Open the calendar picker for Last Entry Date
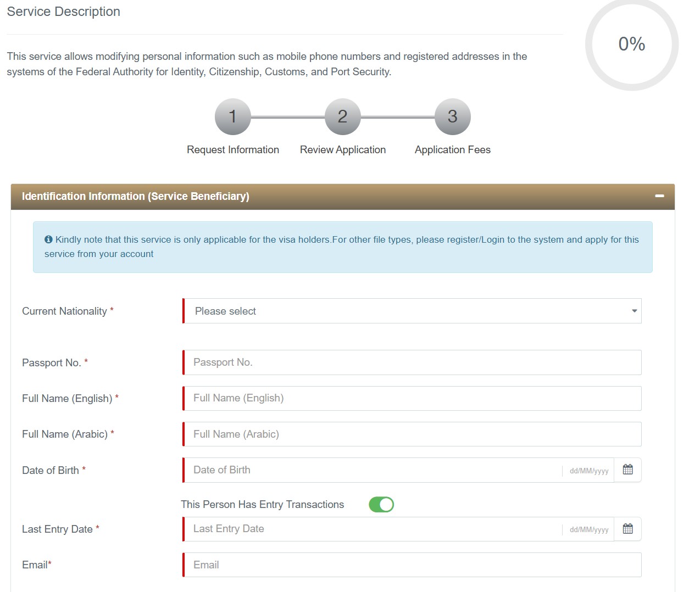This screenshot has width=700, height=592. coord(627,528)
